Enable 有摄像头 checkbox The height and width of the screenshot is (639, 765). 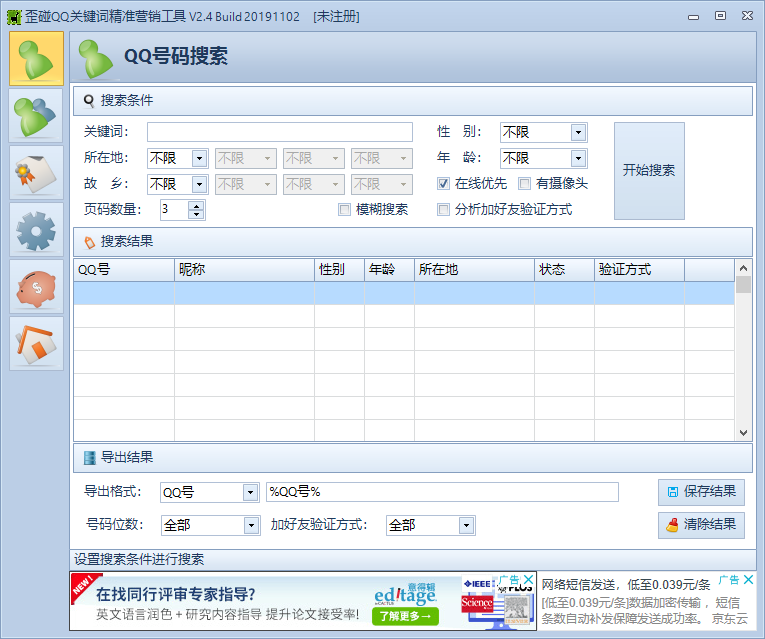click(524, 183)
